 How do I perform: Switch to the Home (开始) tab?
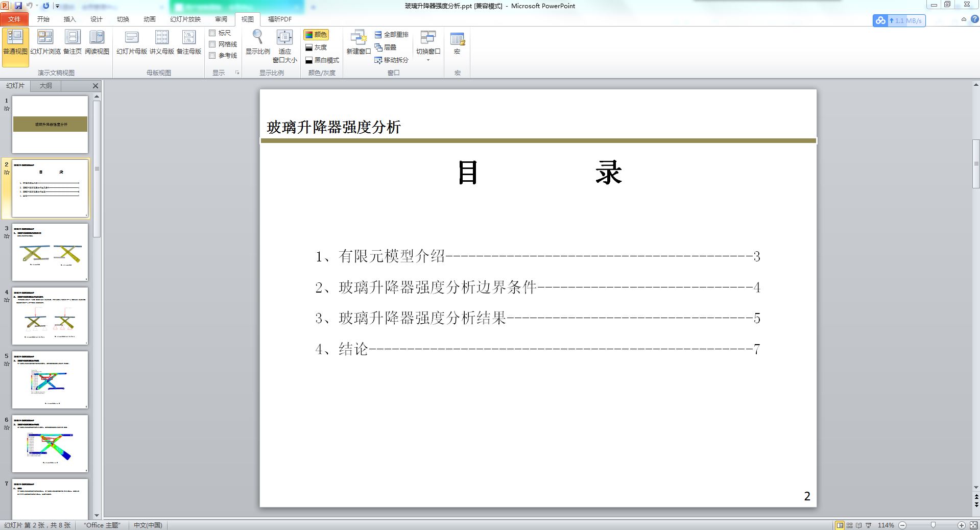(x=43, y=19)
